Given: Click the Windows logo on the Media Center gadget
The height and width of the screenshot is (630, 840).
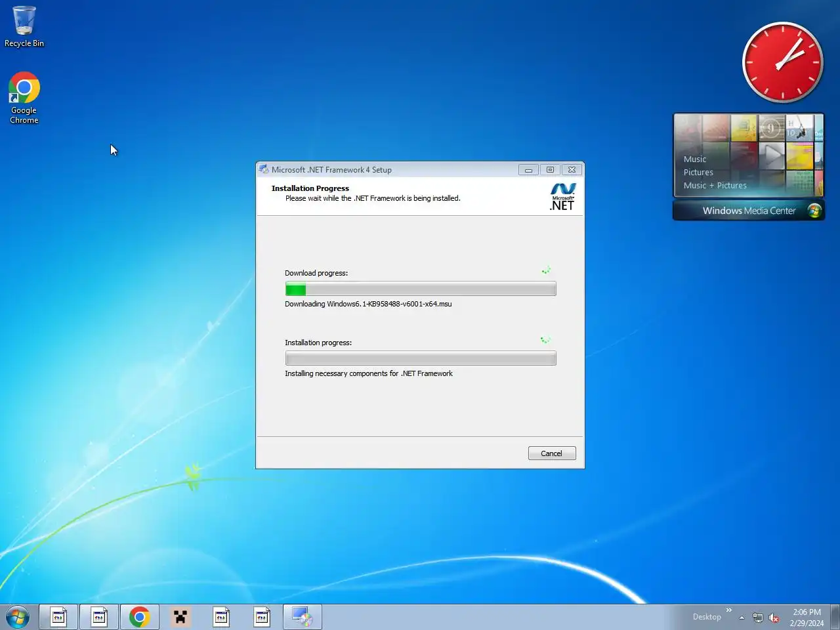Looking at the screenshot, I should click(x=814, y=211).
